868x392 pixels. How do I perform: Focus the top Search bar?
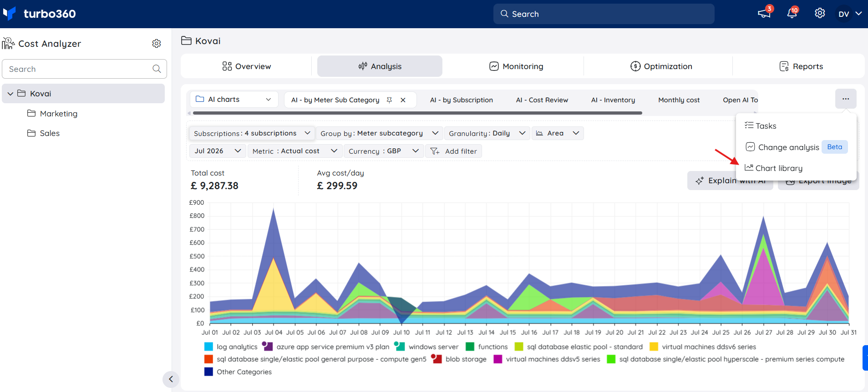pyautogui.click(x=604, y=14)
